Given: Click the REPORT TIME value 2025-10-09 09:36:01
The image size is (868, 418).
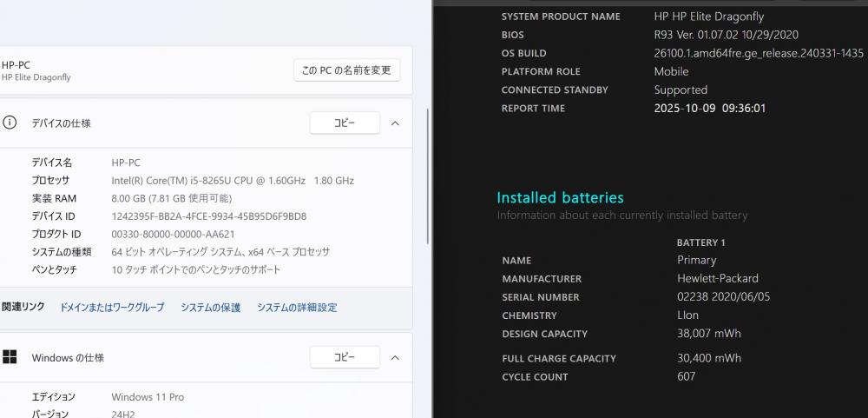Looking at the screenshot, I should pos(710,108).
